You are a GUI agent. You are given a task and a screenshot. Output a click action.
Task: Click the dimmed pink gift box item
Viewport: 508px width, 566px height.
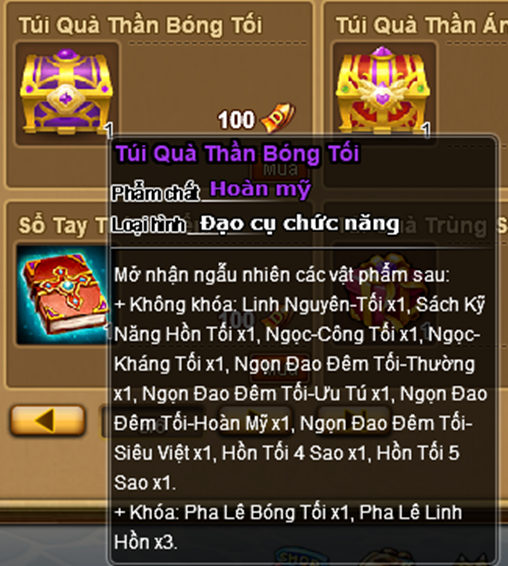coord(385,293)
